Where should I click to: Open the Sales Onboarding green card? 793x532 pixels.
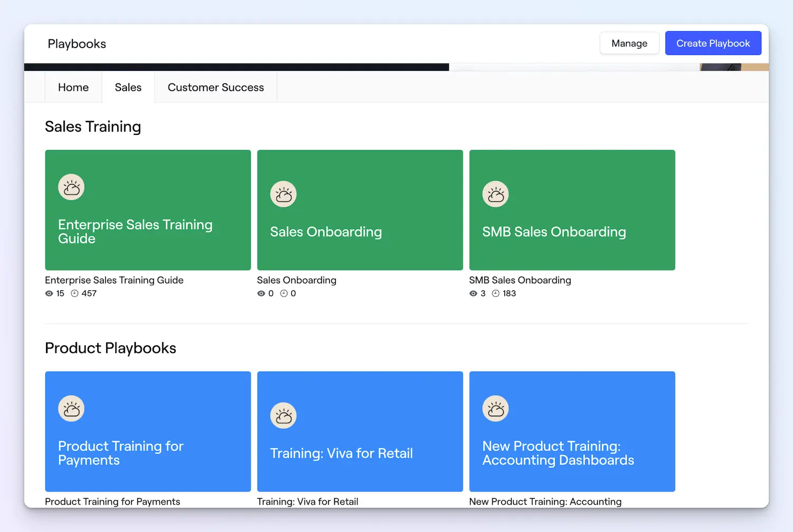pyautogui.click(x=360, y=210)
